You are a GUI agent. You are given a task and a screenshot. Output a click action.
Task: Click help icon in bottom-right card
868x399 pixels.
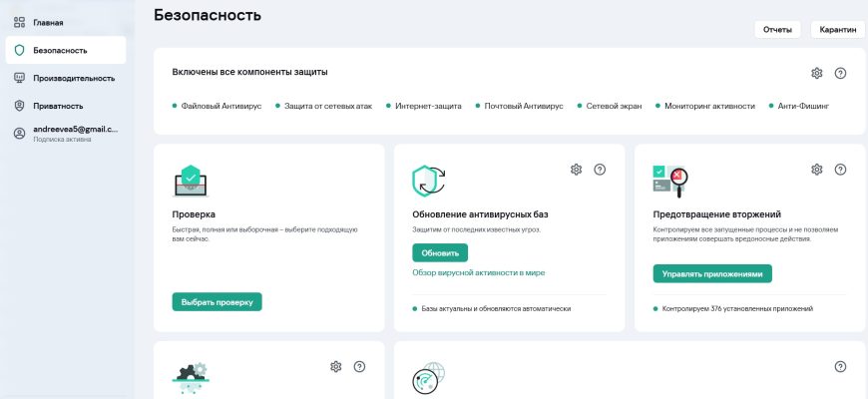coord(840,367)
